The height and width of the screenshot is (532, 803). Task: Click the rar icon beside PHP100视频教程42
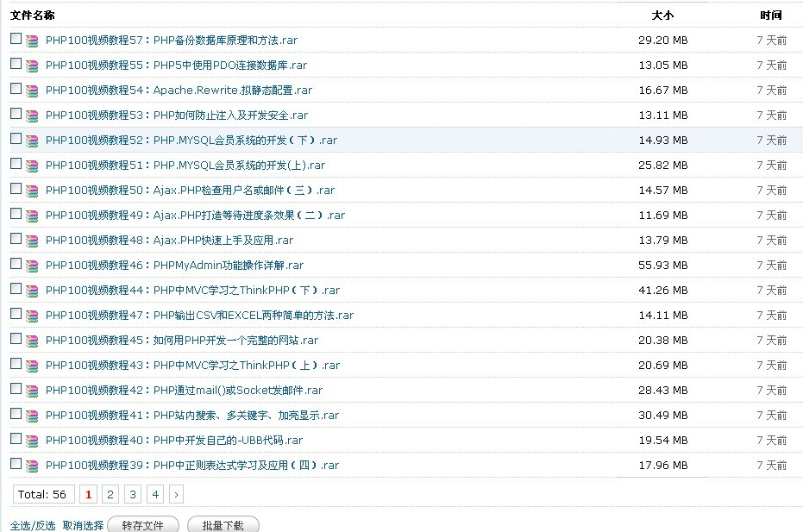pyautogui.click(x=32, y=391)
